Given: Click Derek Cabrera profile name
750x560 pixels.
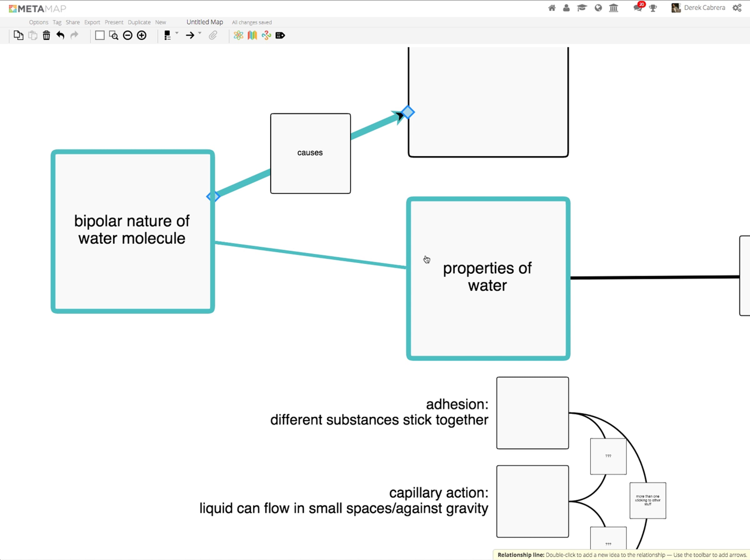Looking at the screenshot, I should [704, 8].
